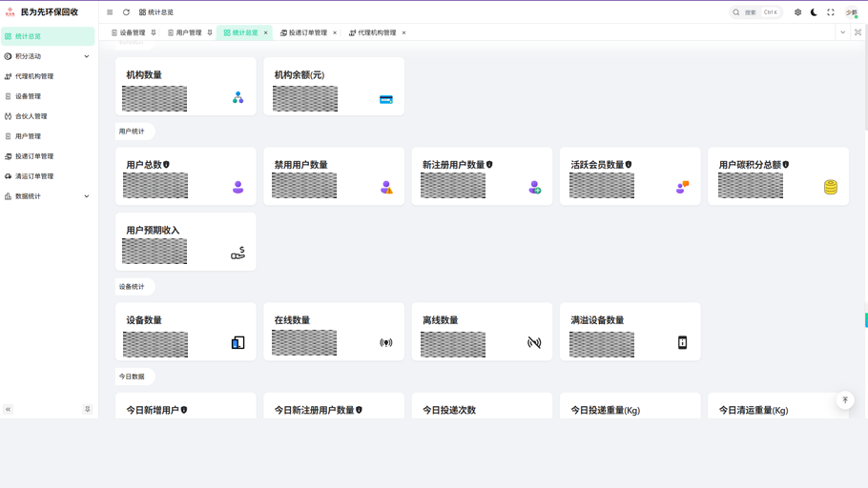
Task: Unpin the 设备管理 tab
Action: 154,32
